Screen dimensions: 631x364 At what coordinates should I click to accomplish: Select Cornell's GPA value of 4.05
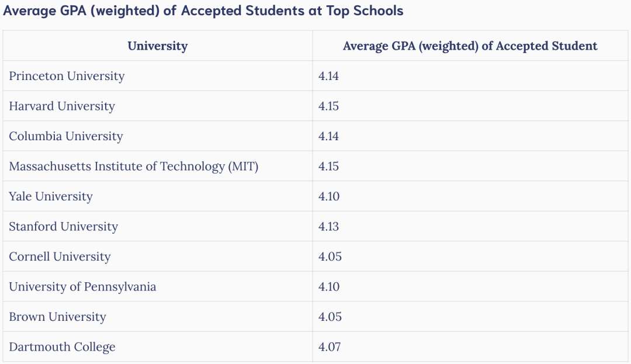(x=330, y=256)
